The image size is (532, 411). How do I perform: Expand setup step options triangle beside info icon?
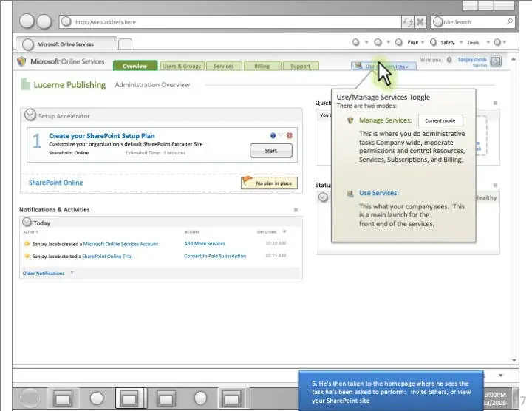[281, 135]
